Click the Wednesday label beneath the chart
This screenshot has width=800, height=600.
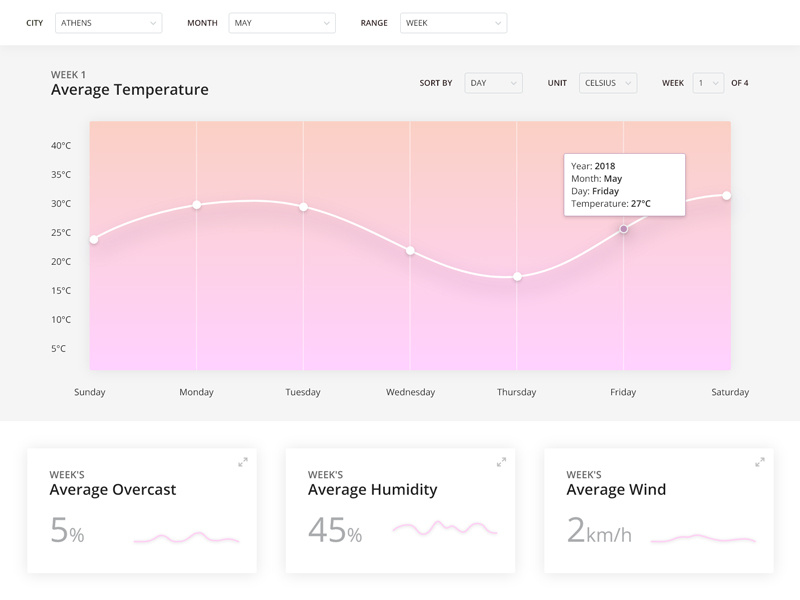(x=410, y=392)
